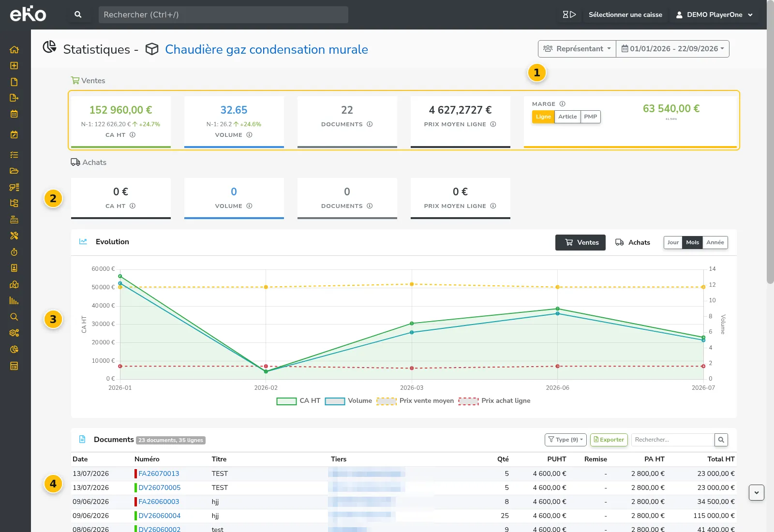The height and width of the screenshot is (532, 774).
Task: Click Sélectionner une caisse button
Action: click(625, 15)
